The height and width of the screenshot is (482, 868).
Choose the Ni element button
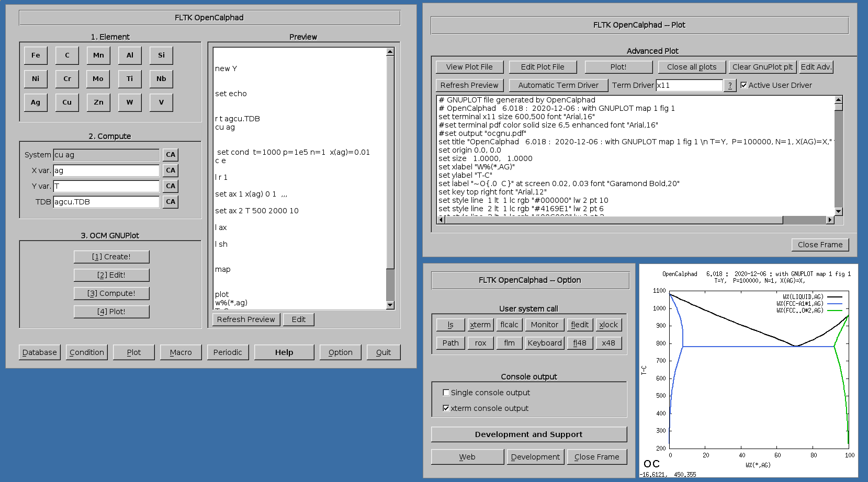pyautogui.click(x=36, y=79)
